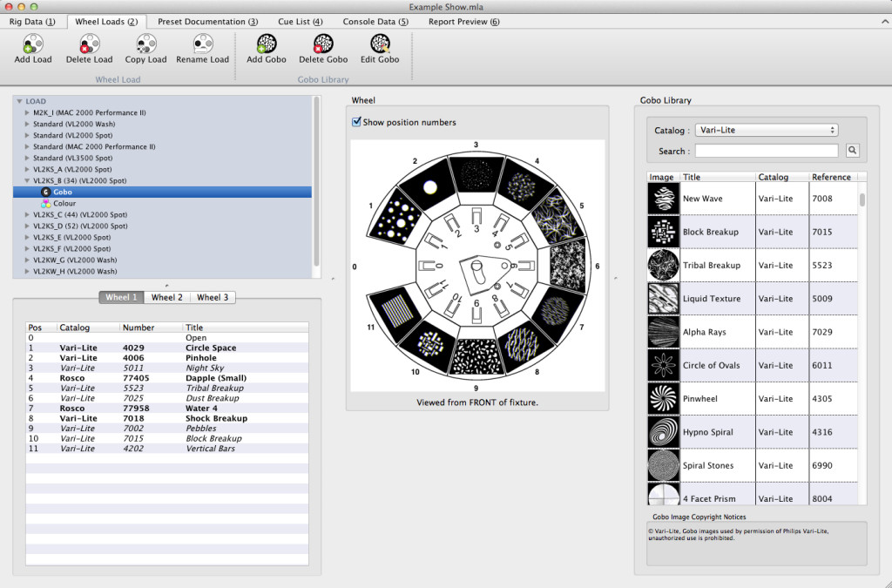Open the Cue List tab
This screenshot has width=892, height=588.
coord(299,22)
